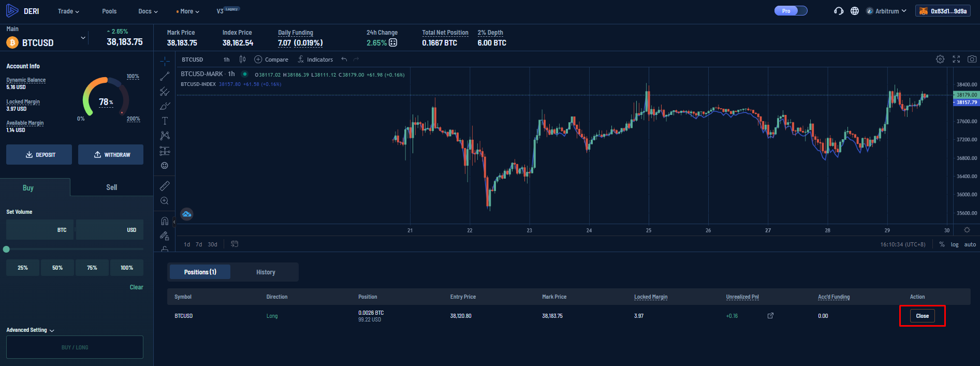Toggle auto scale on chart
The image size is (980, 366).
[x=970, y=244]
